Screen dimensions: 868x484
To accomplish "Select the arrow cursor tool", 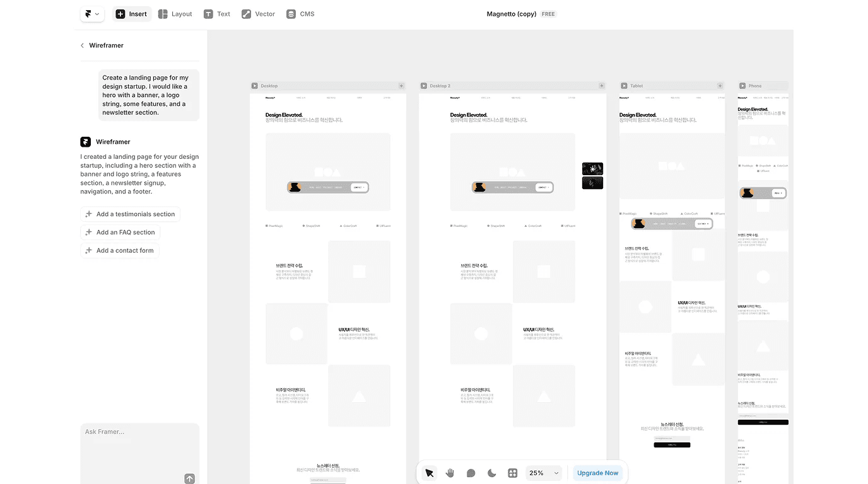I will click(x=430, y=473).
